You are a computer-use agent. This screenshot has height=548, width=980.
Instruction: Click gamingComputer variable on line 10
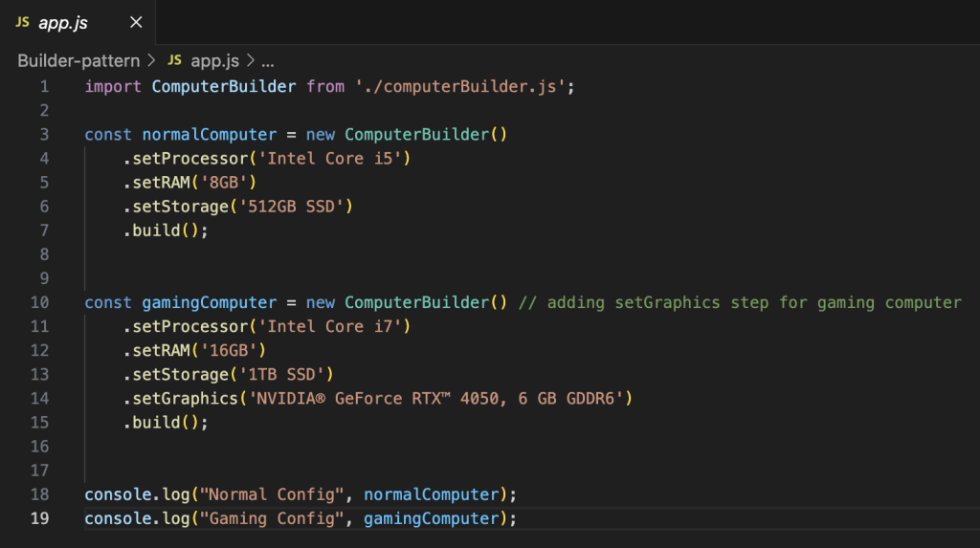pyautogui.click(x=210, y=302)
